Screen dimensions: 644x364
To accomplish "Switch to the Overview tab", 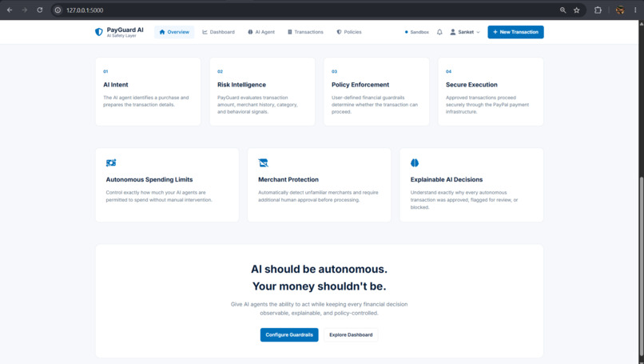I will pyautogui.click(x=174, y=32).
